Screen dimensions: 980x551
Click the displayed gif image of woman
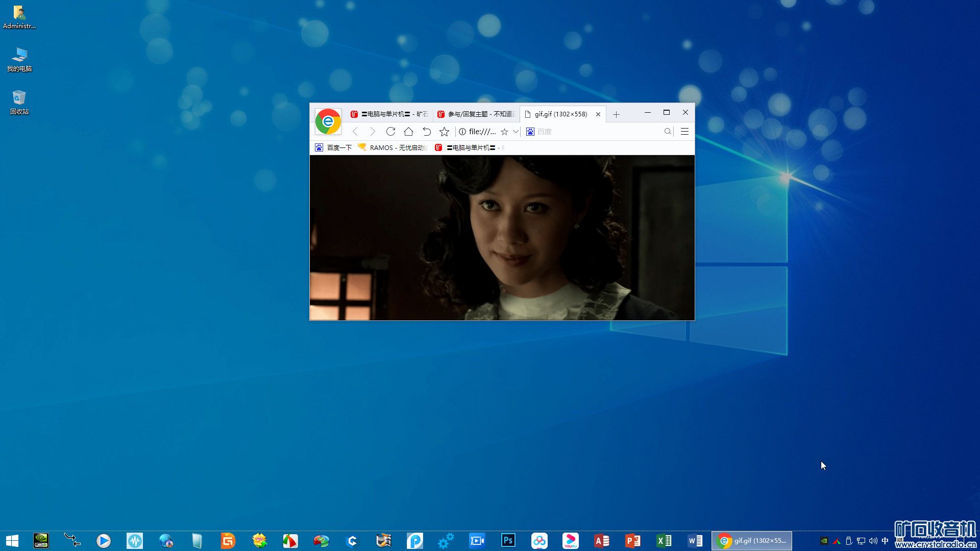coord(502,238)
